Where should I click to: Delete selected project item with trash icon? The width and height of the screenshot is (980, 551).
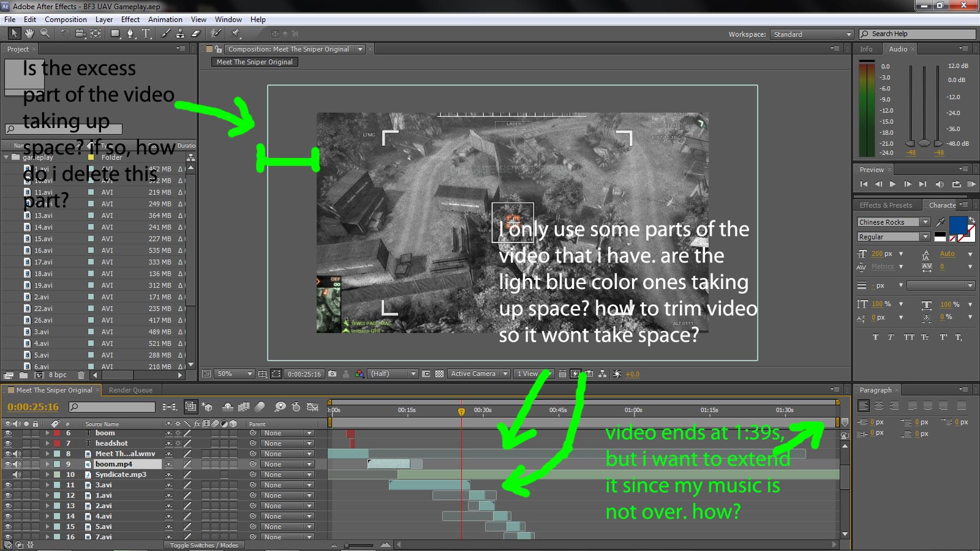click(81, 375)
